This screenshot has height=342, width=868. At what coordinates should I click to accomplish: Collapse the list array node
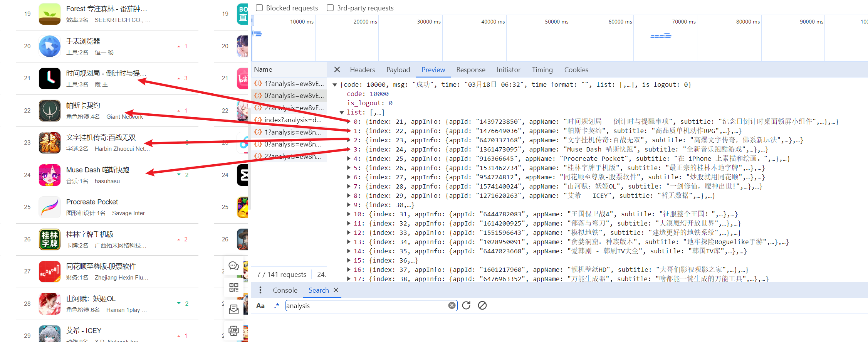pos(341,113)
